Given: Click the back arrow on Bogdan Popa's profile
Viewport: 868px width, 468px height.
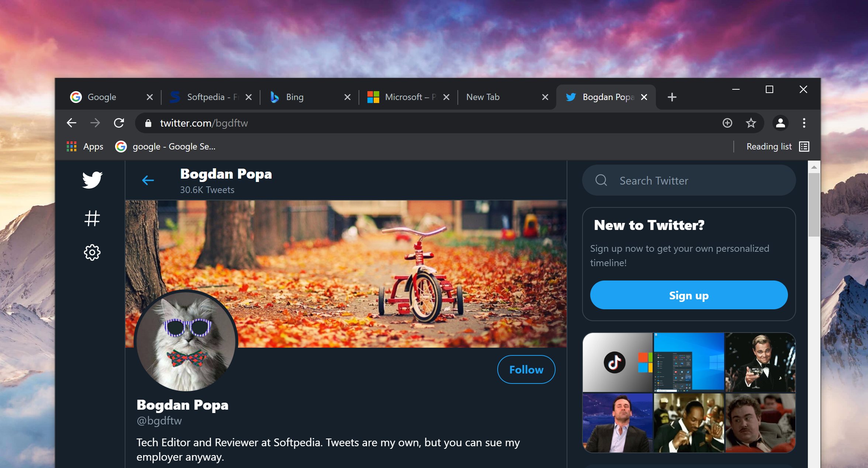Looking at the screenshot, I should click(x=148, y=180).
